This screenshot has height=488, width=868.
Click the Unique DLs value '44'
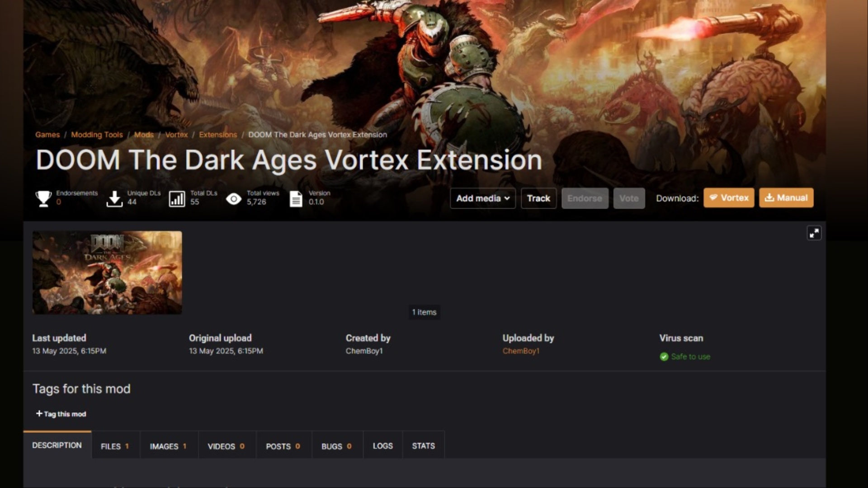[x=132, y=202]
